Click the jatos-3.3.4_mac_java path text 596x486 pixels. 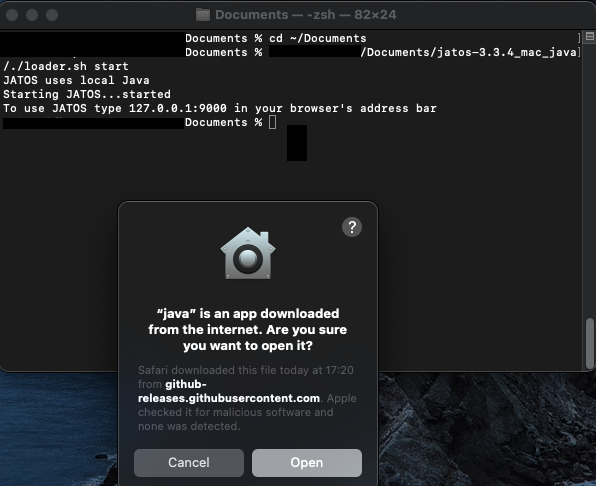tap(468, 52)
